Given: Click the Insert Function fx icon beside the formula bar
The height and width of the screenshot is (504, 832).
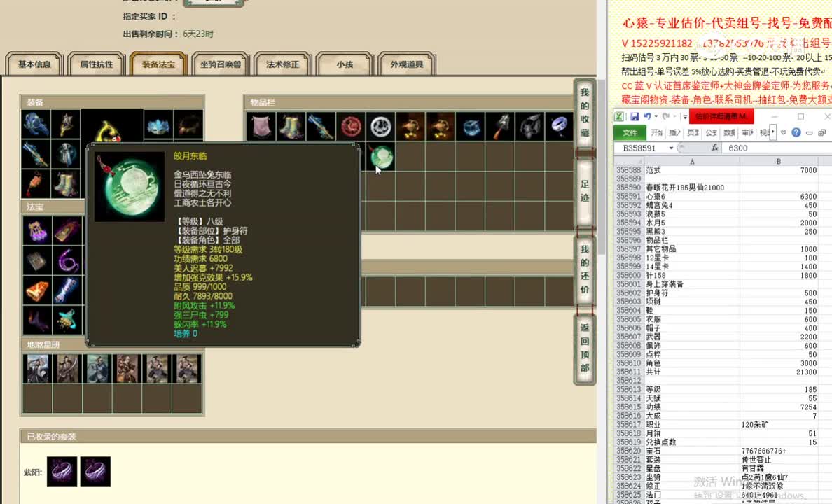Looking at the screenshot, I should click(x=716, y=147).
